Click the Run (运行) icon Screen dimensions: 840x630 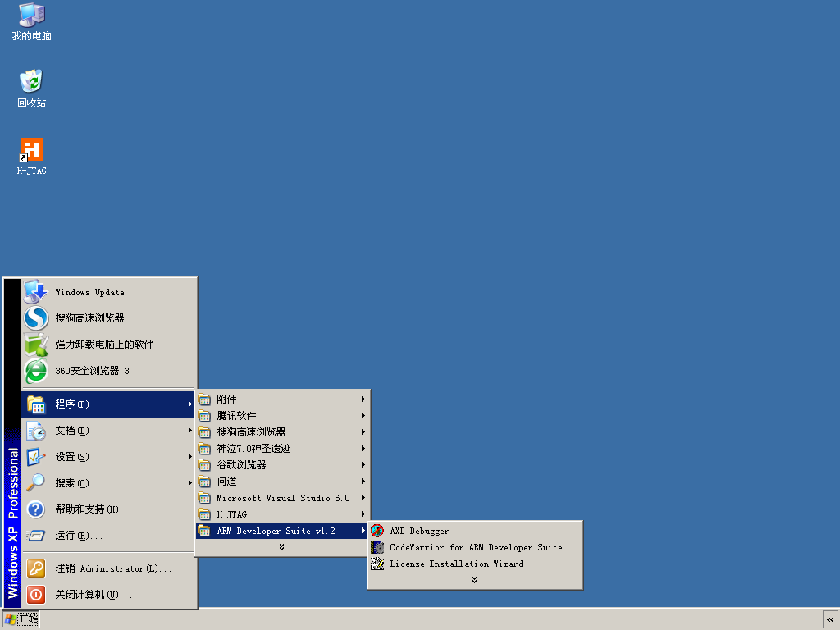tap(36, 536)
